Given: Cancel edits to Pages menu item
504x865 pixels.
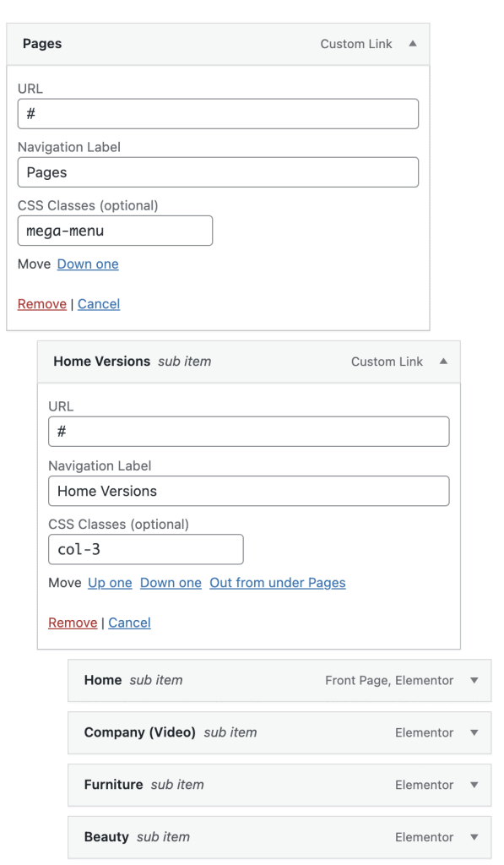Looking at the screenshot, I should pos(99,304).
